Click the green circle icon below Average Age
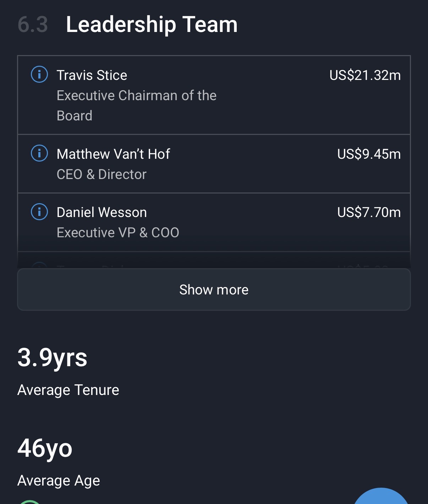This screenshot has width=428, height=504. pos(30,502)
